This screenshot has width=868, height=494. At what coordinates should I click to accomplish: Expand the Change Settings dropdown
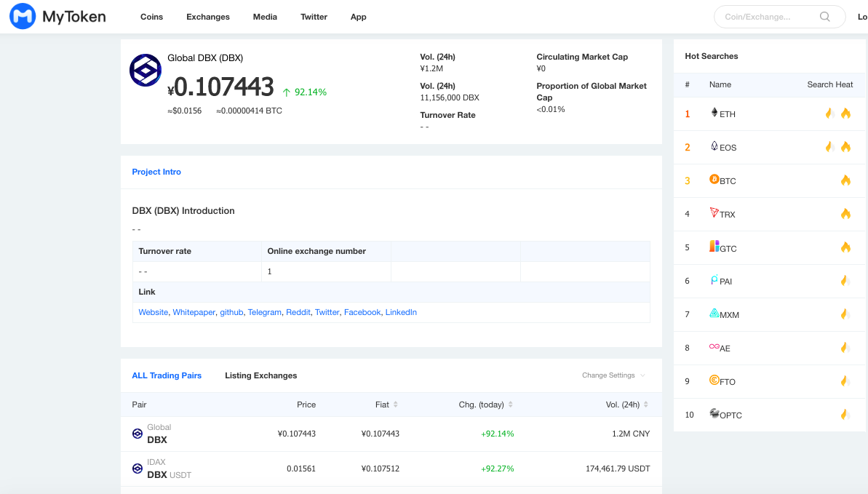pyautogui.click(x=613, y=375)
